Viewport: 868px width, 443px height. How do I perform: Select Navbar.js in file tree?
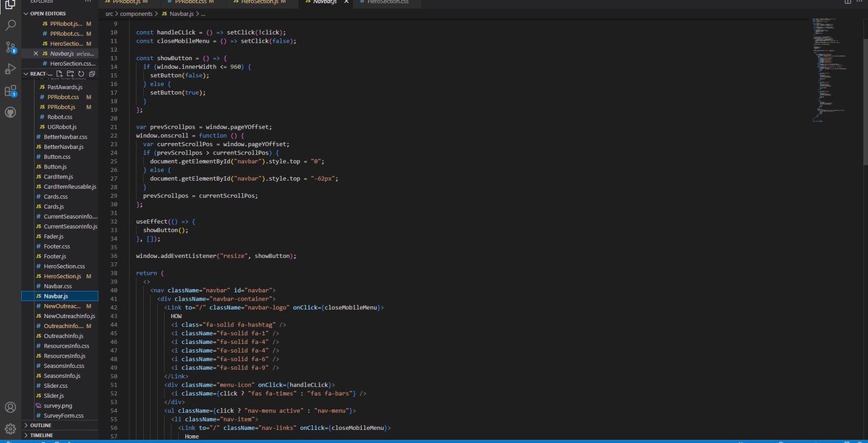click(x=60, y=296)
